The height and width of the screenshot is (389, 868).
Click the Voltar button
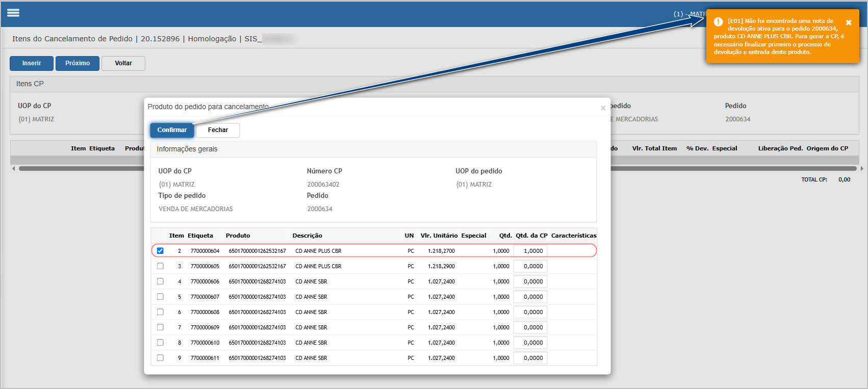point(123,63)
